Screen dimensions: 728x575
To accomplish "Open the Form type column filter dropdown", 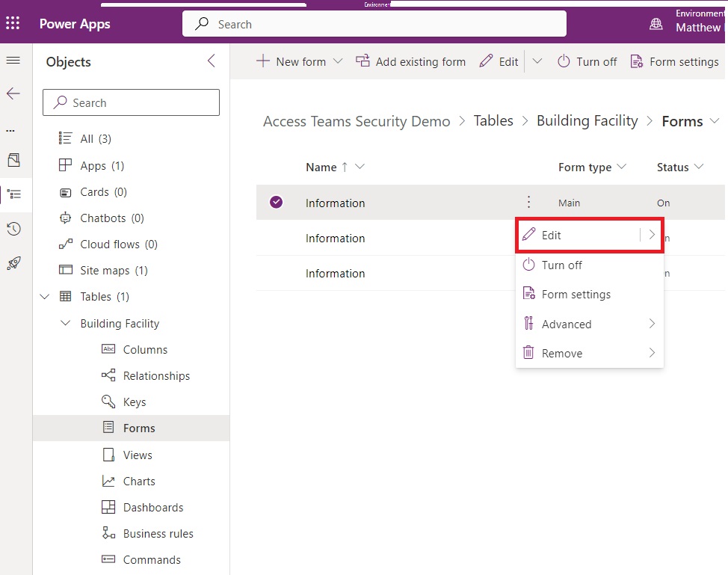I will click(x=621, y=167).
